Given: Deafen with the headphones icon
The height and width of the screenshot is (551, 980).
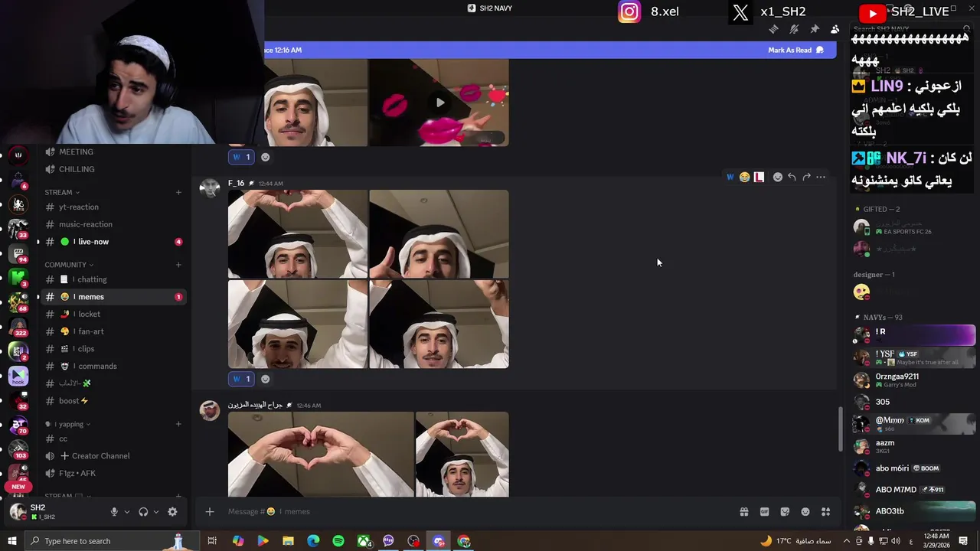Looking at the screenshot, I should tap(143, 512).
